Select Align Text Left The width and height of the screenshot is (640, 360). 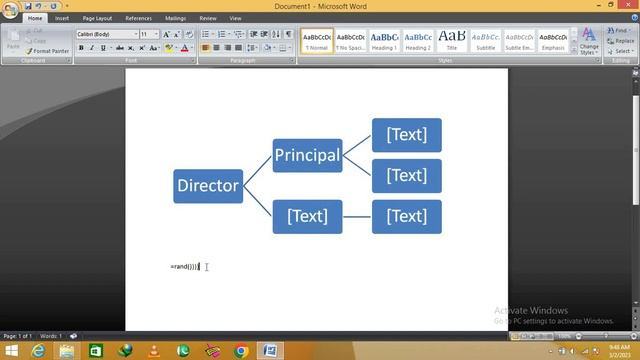pyautogui.click(x=205, y=48)
